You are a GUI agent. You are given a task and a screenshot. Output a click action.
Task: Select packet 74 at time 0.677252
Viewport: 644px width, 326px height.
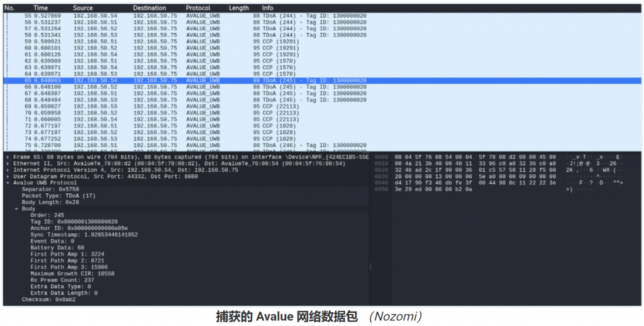click(x=323, y=139)
